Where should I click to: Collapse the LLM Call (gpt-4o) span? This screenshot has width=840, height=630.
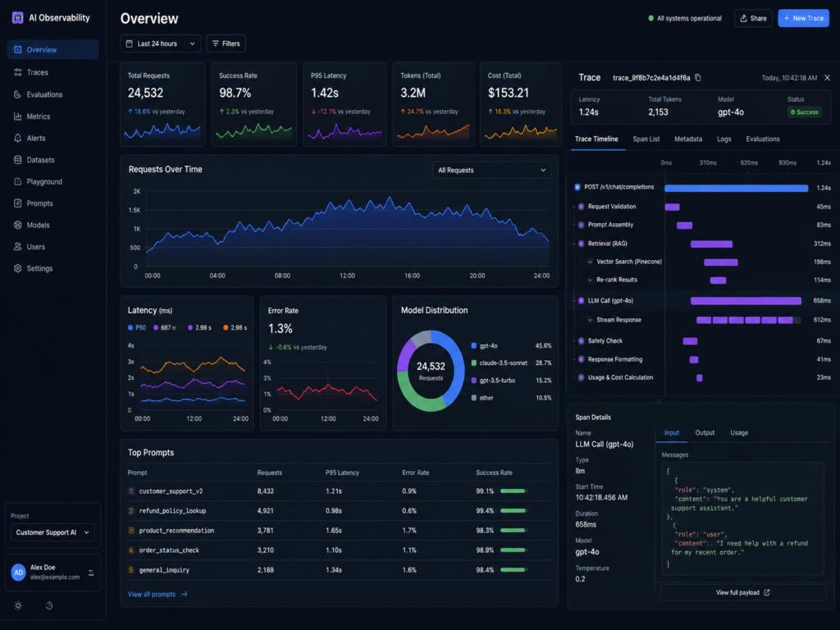[x=574, y=301]
